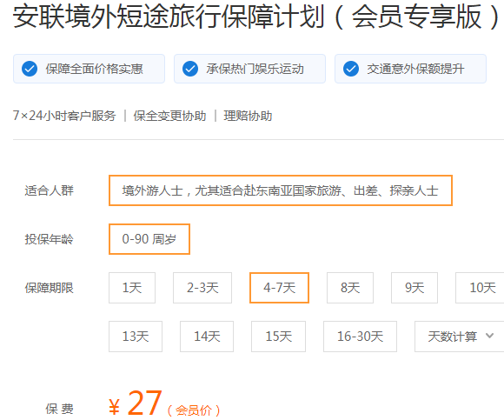Click the 承保热门娱乐运动 feature tag
Image resolution: width=504 pixels, height=420 pixels.
[x=249, y=69]
